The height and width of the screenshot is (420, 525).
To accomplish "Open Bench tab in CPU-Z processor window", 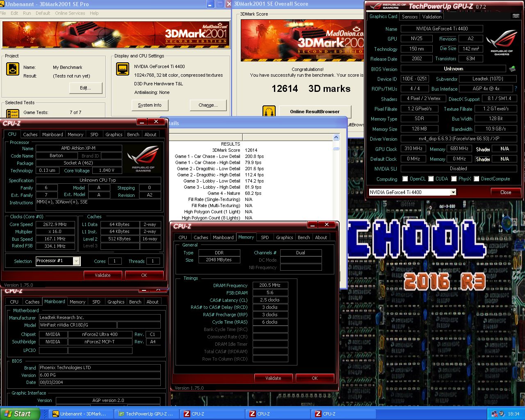I will pyautogui.click(x=133, y=135).
